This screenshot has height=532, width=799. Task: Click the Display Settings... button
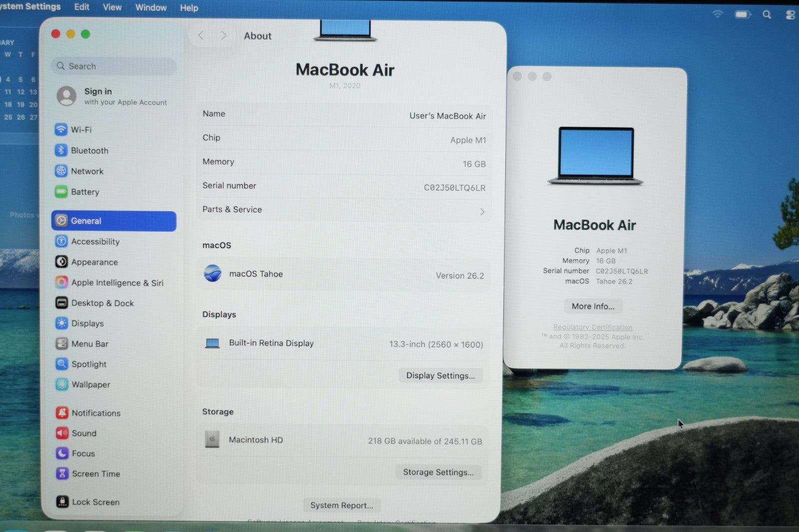[440, 376]
